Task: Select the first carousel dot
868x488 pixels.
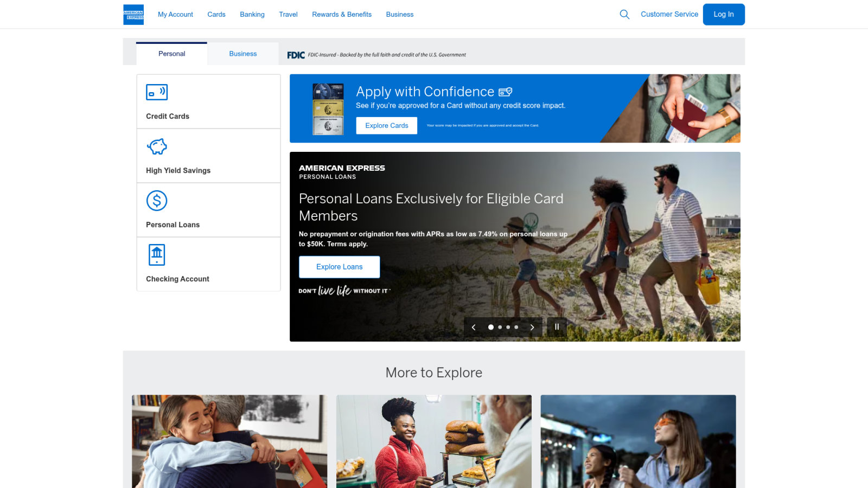Action: (x=491, y=328)
